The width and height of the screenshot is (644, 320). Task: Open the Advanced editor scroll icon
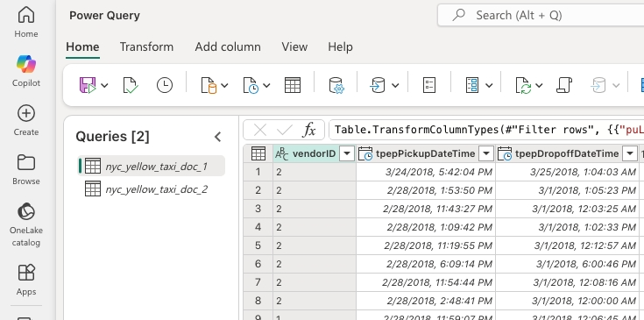point(564,85)
